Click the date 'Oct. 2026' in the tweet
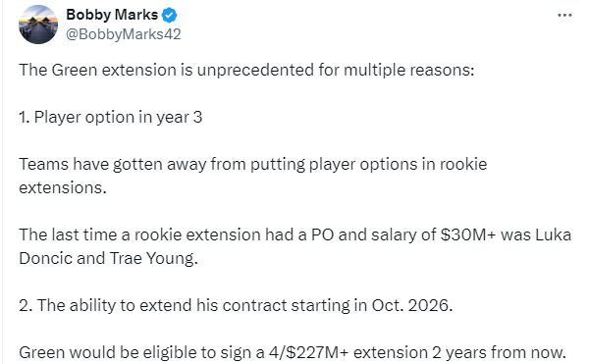This screenshot has height=364, width=589. (412, 305)
